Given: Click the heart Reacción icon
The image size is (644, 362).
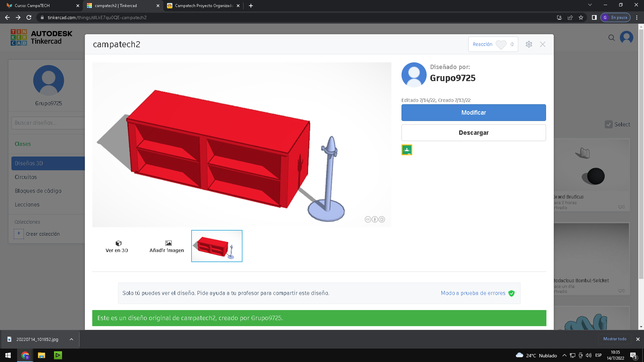Looking at the screenshot, I should 501,45.
